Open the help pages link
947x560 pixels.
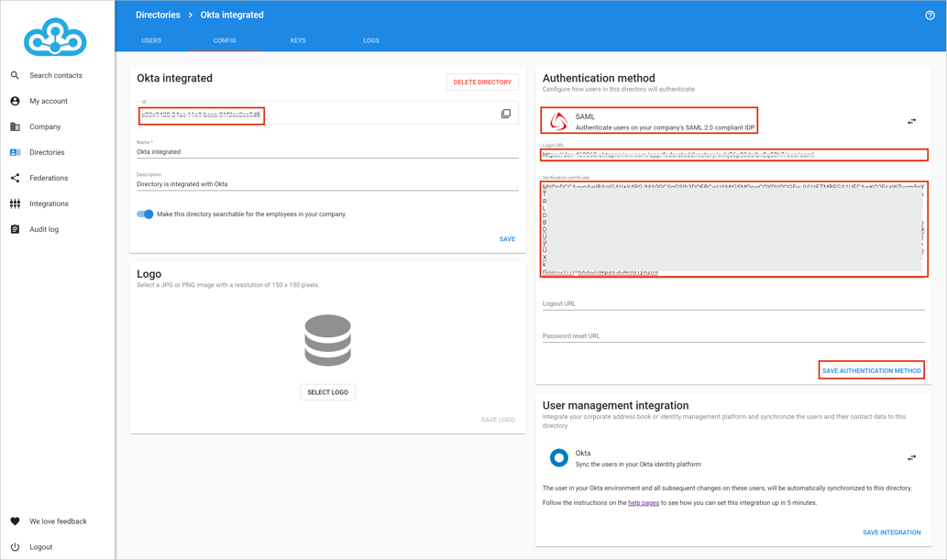(x=643, y=503)
